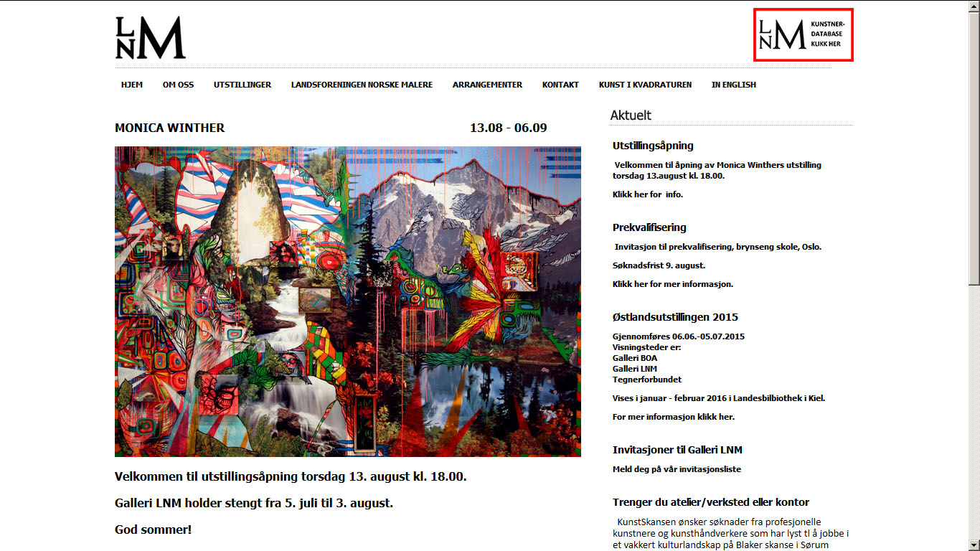Switch to the IN ENGLISH version
Image resolution: width=980 pixels, height=551 pixels.
[x=733, y=85]
